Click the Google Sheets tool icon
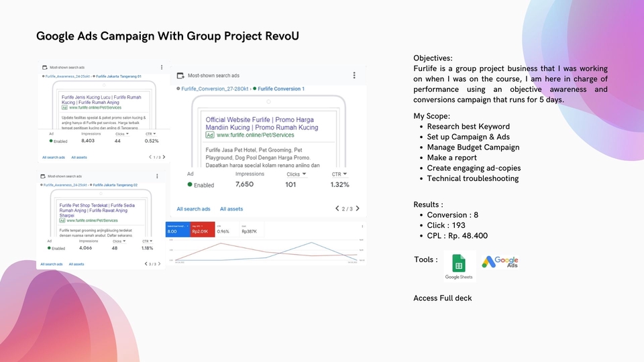This screenshot has width=644, height=362. click(459, 266)
